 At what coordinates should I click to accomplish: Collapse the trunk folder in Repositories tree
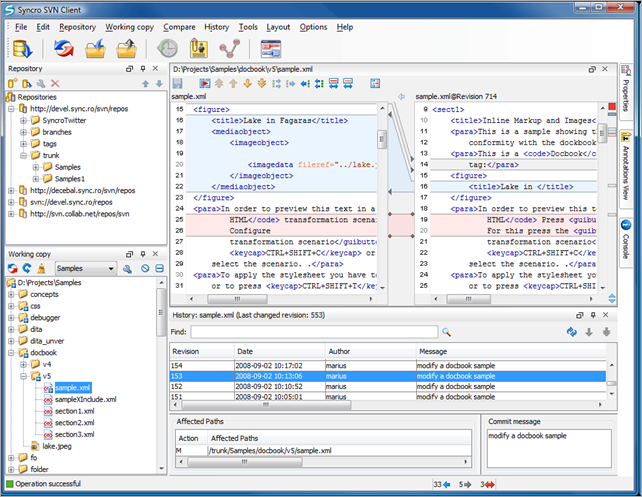tap(24, 156)
